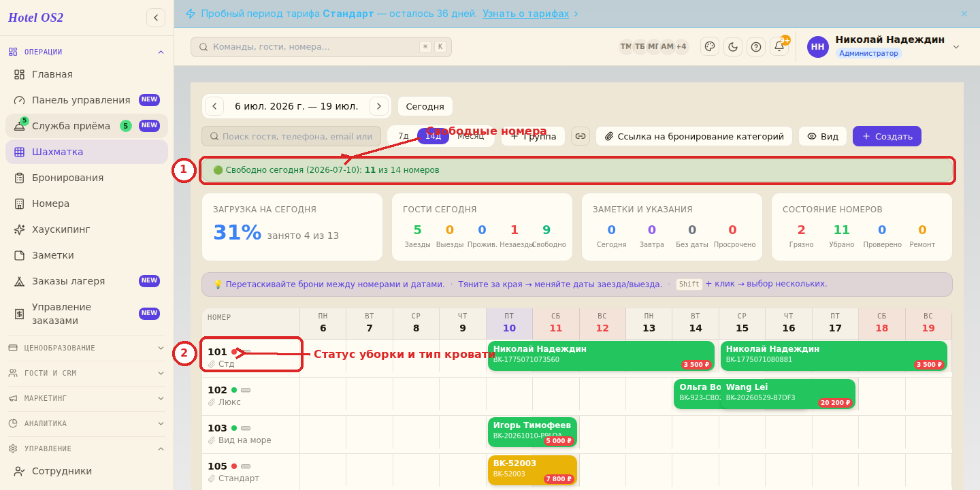The image size is (980, 490).
Task: Focus the guest search field
Action: [291, 136]
